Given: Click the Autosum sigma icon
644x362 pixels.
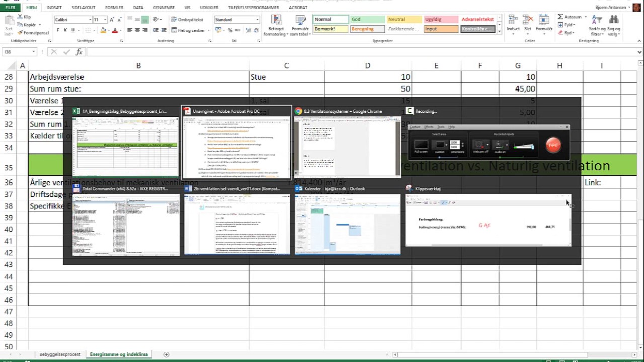Looking at the screenshot, I should (560, 17).
